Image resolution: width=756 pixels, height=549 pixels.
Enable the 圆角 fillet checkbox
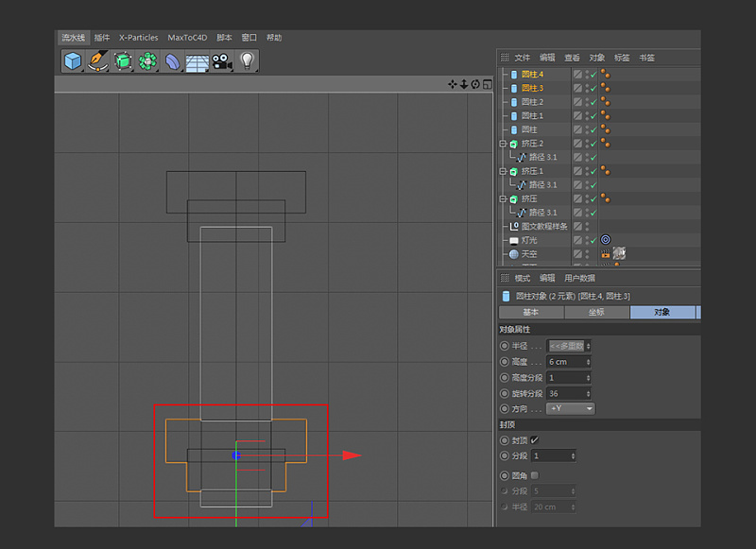[x=535, y=475]
